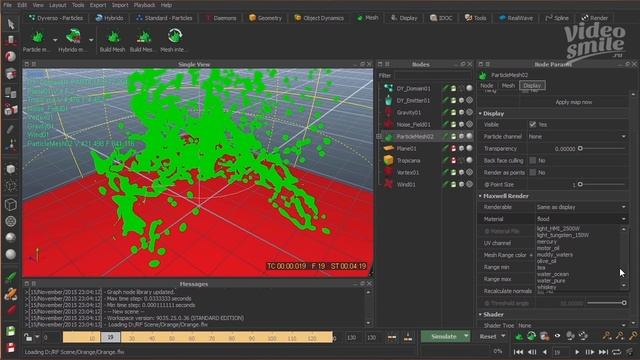This screenshot has height=360, width=640.
Task: Click the Reset button
Action: [x=488, y=336]
